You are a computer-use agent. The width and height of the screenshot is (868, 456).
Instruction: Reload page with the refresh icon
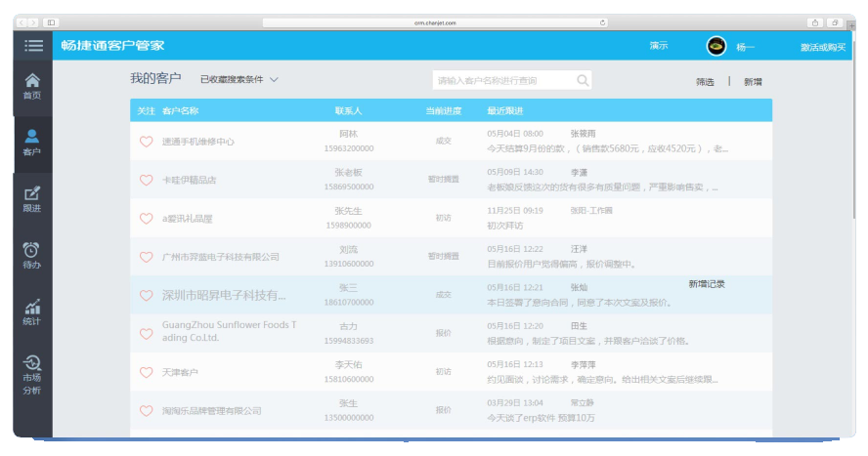coord(602,22)
